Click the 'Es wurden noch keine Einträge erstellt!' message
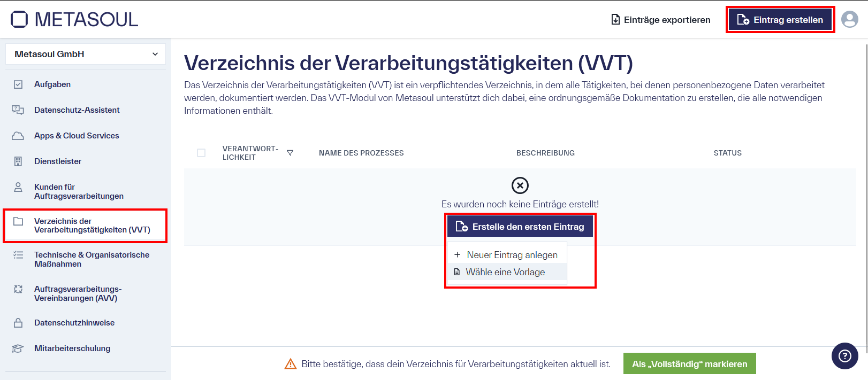Screen dimensions: 868x380 [520, 204]
